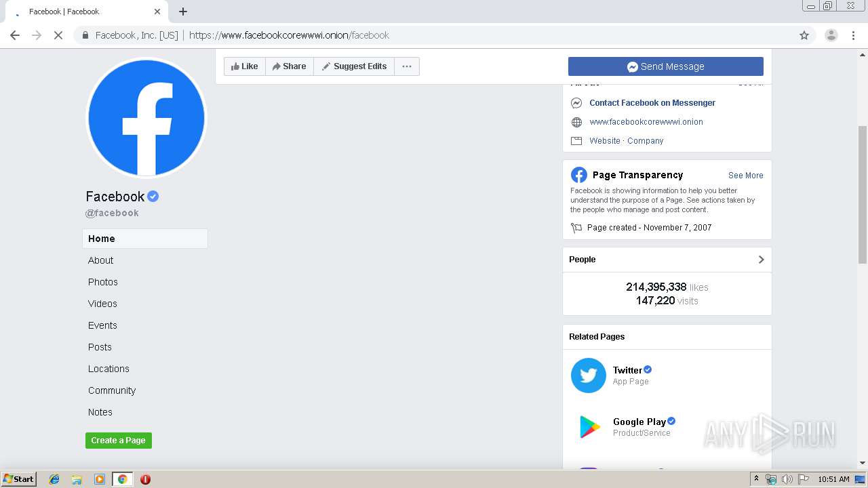The image size is (868, 488).
Task: Select the Facebook | Facebook browser tab
Action: [85, 12]
